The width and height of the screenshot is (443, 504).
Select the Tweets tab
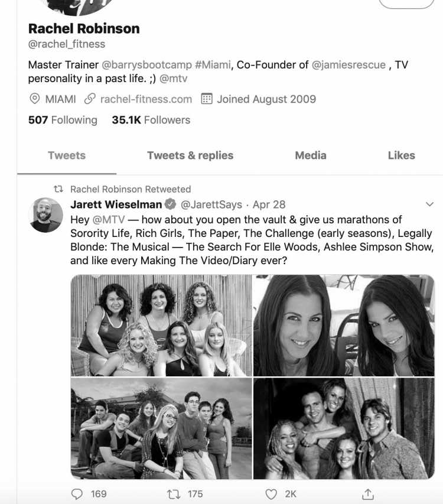pos(67,155)
